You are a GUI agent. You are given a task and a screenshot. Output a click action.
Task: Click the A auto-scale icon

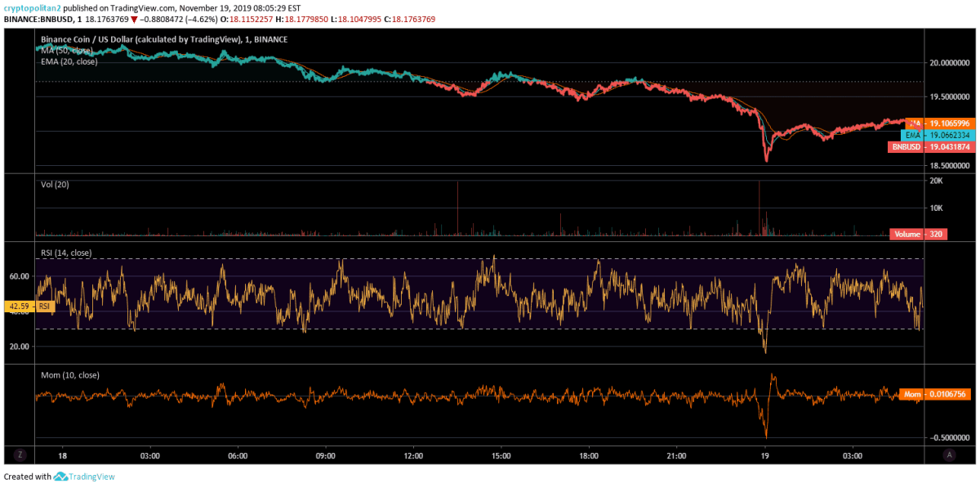click(x=950, y=454)
